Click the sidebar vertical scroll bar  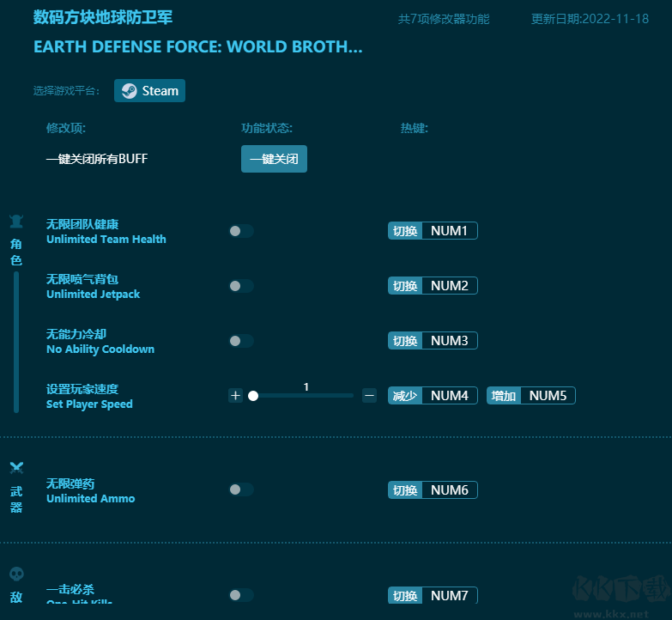[16, 343]
